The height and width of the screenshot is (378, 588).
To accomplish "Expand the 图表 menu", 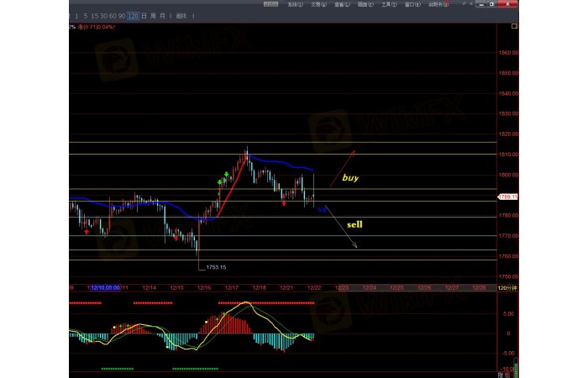I will coord(364,4).
